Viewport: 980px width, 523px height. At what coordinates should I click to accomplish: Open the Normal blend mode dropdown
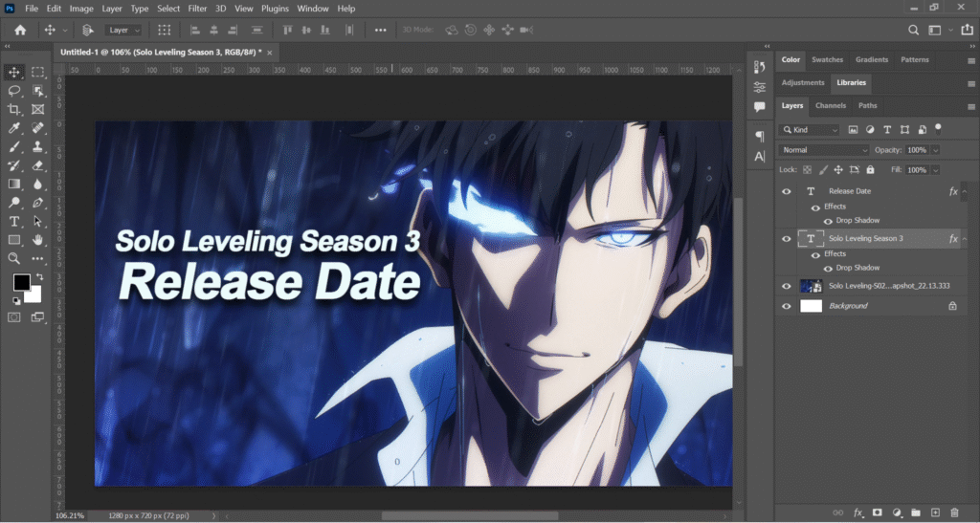[x=824, y=150]
